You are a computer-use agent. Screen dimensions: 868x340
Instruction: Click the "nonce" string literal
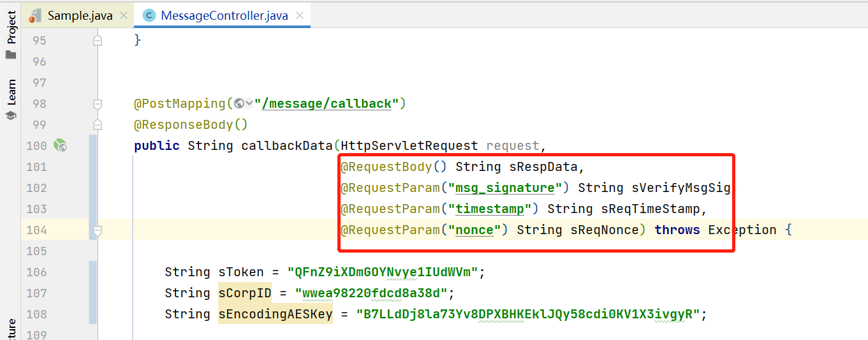click(x=474, y=230)
